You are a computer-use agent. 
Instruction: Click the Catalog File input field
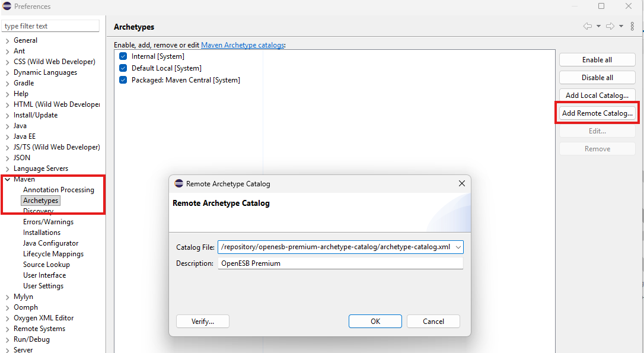[x=340, y=247]
